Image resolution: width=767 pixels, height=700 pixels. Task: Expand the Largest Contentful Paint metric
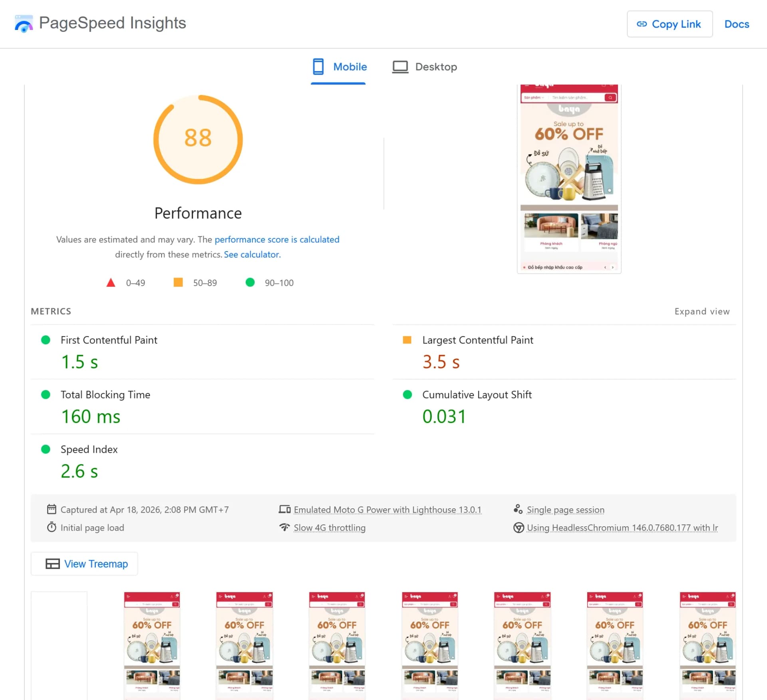click(x=477, y=340)
